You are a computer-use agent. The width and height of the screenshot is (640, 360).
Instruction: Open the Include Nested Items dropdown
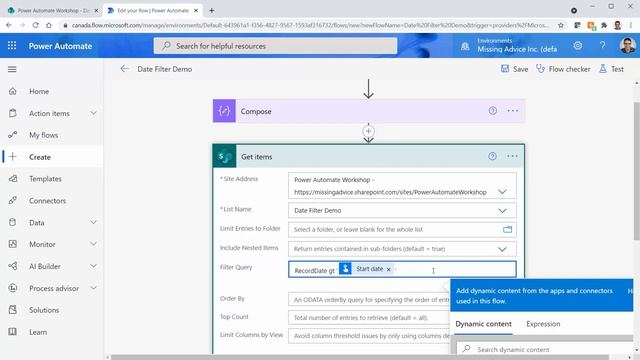pos(502,249)
